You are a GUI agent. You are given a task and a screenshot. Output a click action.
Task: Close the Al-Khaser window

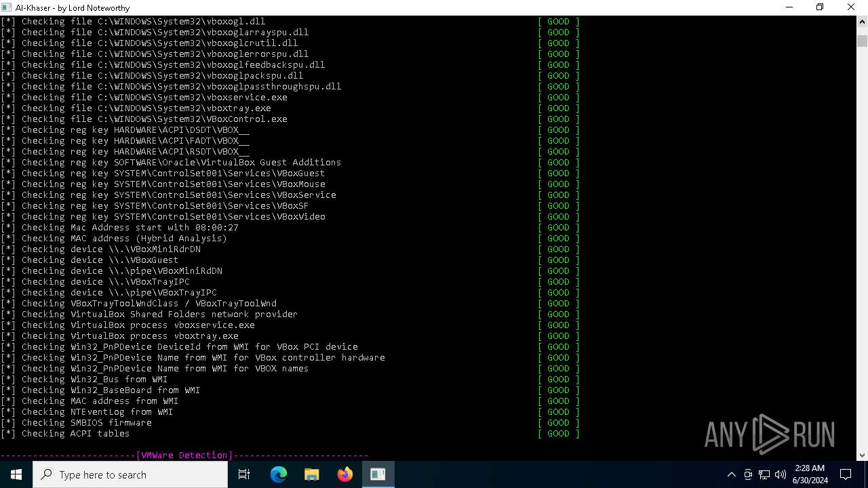852,7
